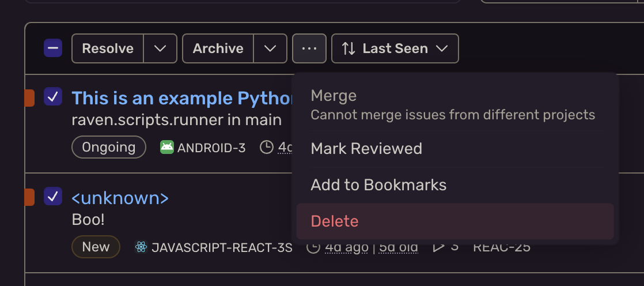Click the orange priority marker on the unknown issue
Viewport: 644px width, 286px height.
tap(29, 197)
